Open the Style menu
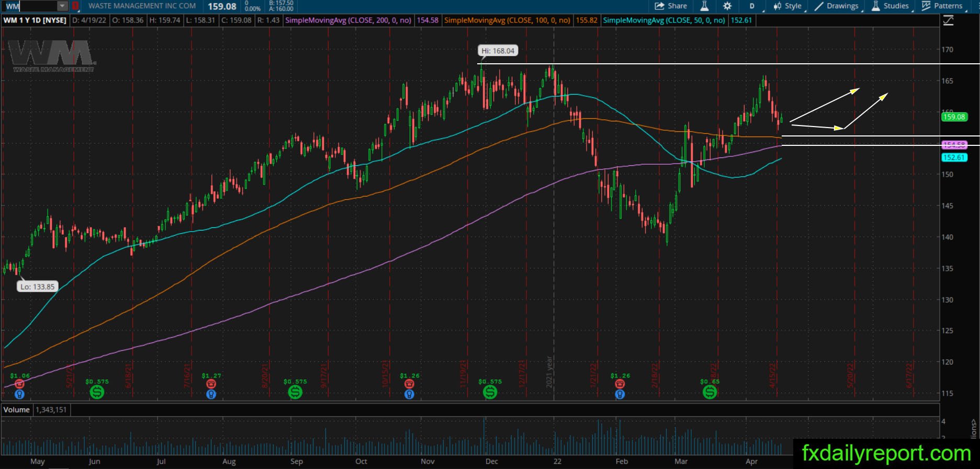 click(x=788, y=6)
